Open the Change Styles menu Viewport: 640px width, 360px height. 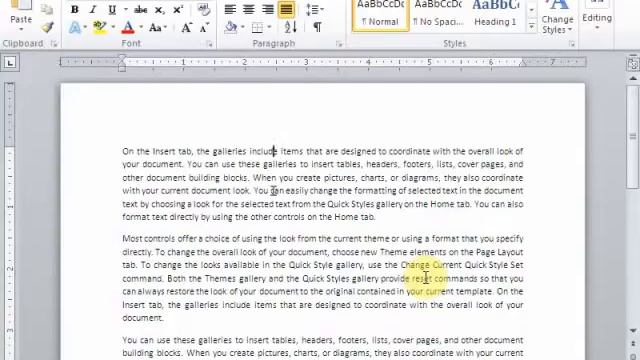tap(557, 17)
